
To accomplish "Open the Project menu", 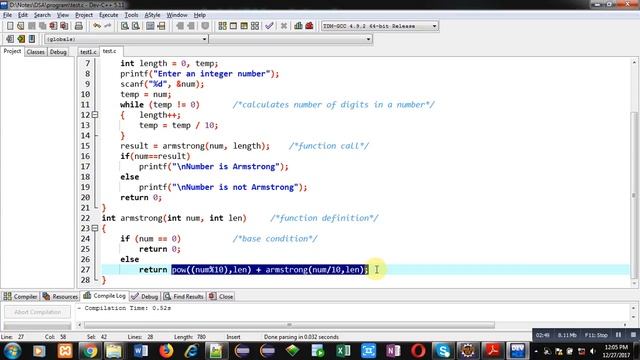I will pos(84,15).
